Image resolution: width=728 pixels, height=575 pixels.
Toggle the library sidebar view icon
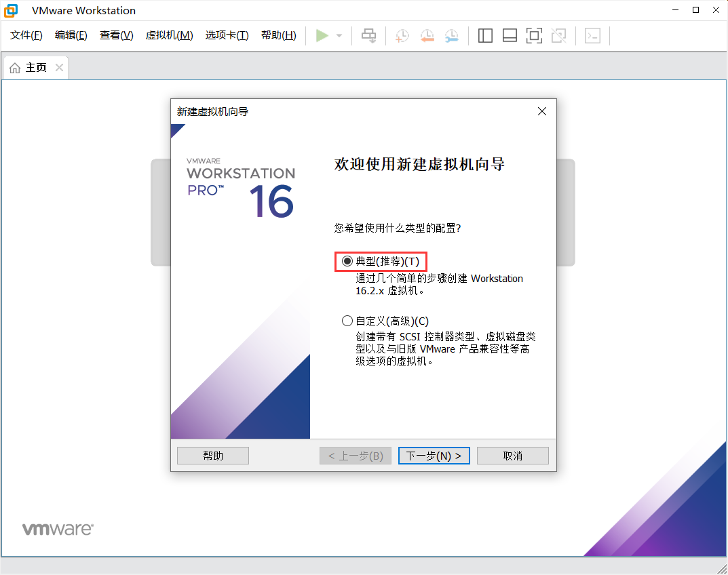[x=485, y=36]
